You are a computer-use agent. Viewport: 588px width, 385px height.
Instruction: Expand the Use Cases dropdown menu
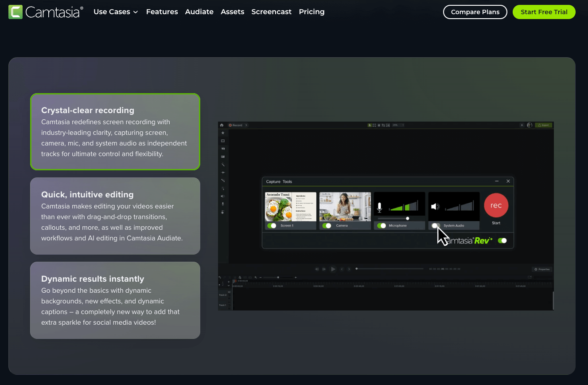(116, 12)
